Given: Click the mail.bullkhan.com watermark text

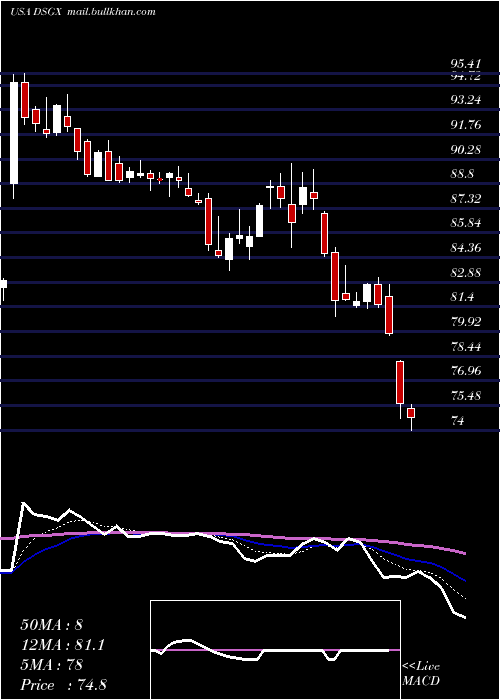Looking at the screenshot, I should [112, 12].
